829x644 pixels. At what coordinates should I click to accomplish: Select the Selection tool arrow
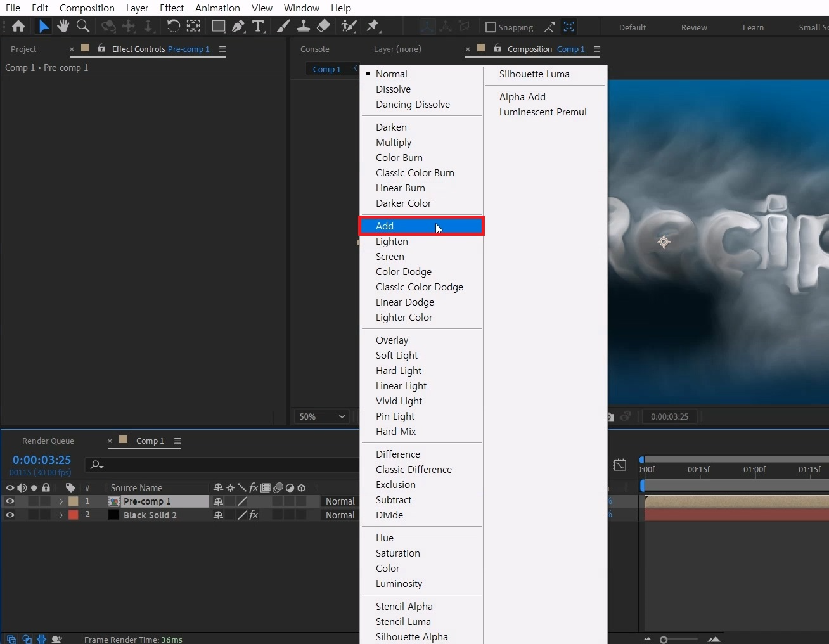point(43,26)
